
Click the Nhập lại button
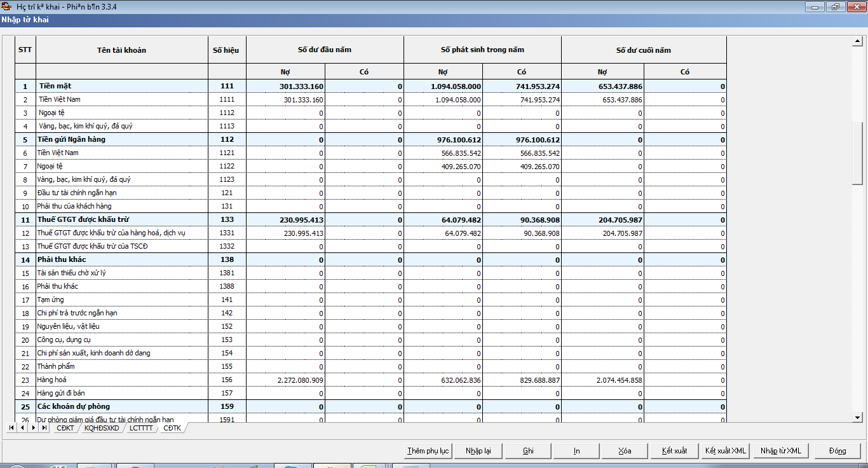[x=478, y=451]
